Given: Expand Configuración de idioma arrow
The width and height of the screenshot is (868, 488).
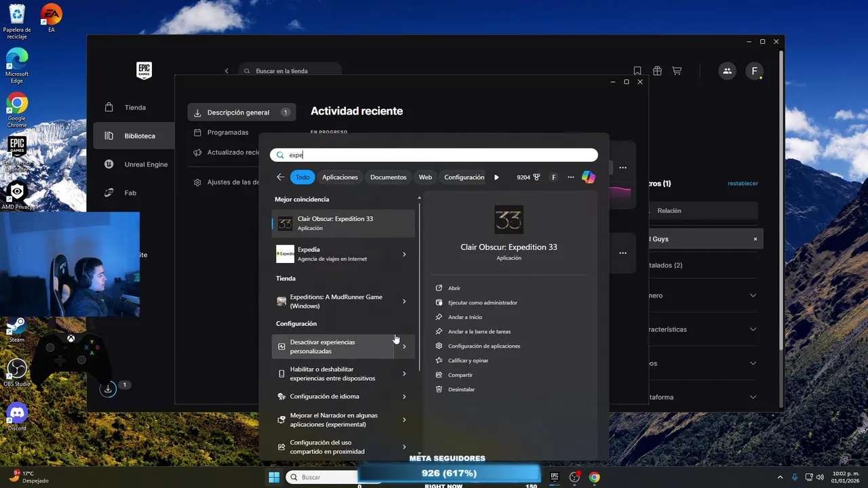Looking at the screenshot, I should tap(404, 396).
